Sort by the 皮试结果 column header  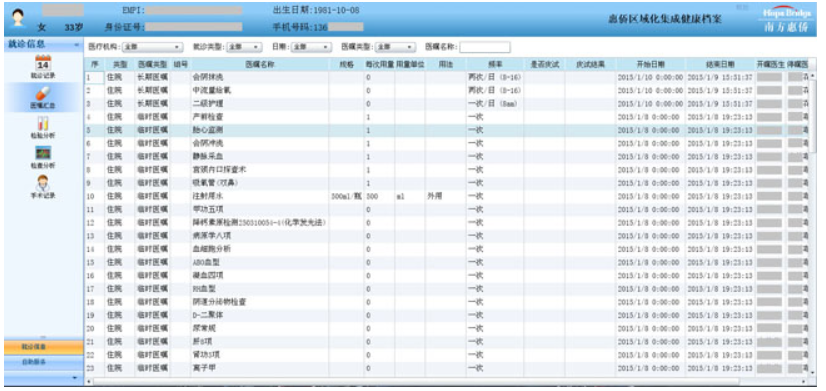590,64
